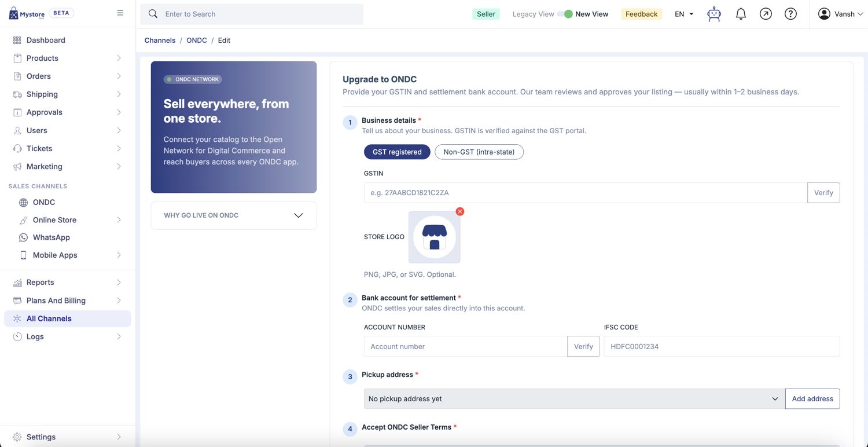Click the search magnifier icon

point(153,14)
